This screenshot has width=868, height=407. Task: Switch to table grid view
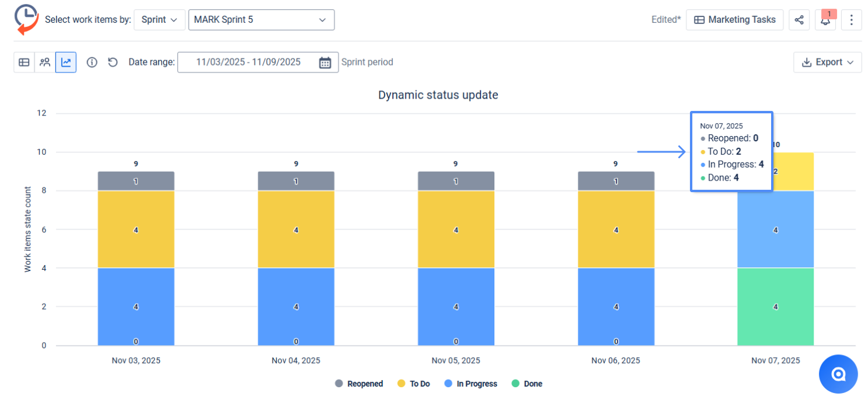point(24,62)
